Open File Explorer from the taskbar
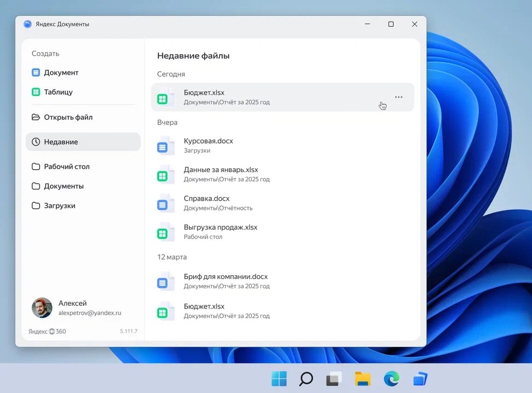The height and width of the screenshot is (393, 532). [363, 379]
